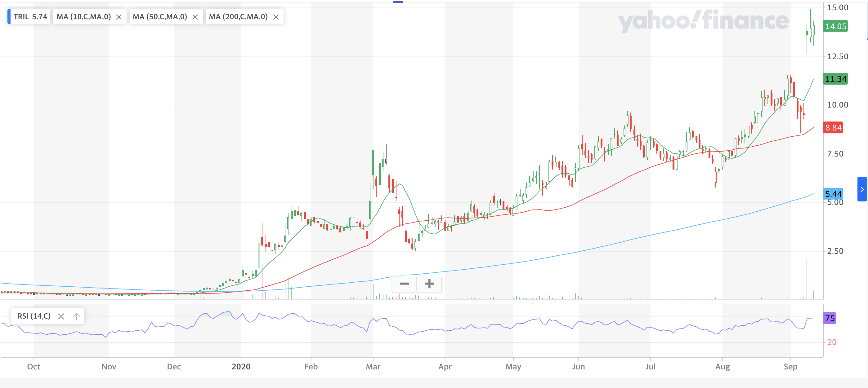The image size is (868, 388).
Task: Click the May date axis label
Action: 513,367
